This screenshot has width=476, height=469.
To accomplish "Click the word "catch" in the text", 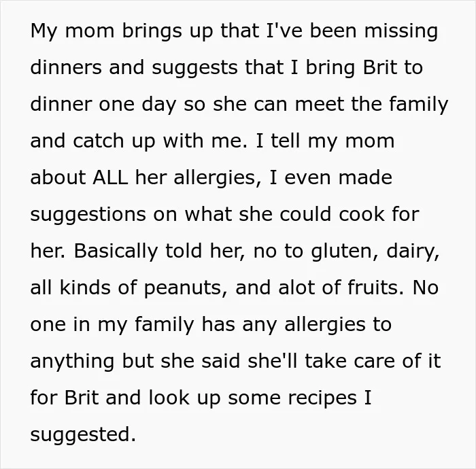I will 99,141.
